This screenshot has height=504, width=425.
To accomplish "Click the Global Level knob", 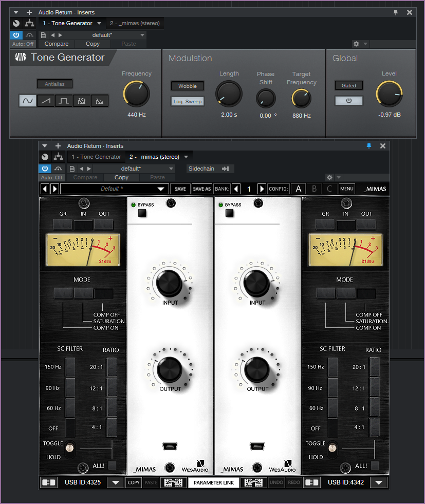I will 389,94.
